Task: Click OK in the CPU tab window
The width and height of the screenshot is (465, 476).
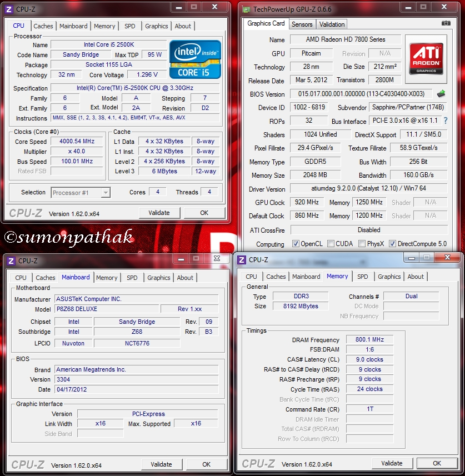Action: pyautogui.click(x=204, y=213)
